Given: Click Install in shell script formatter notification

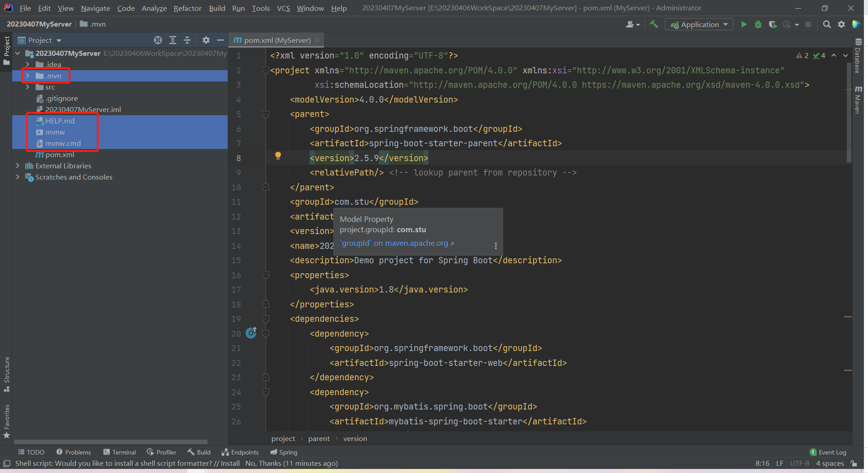Looking at the screenshot, I should pos(230,464).
